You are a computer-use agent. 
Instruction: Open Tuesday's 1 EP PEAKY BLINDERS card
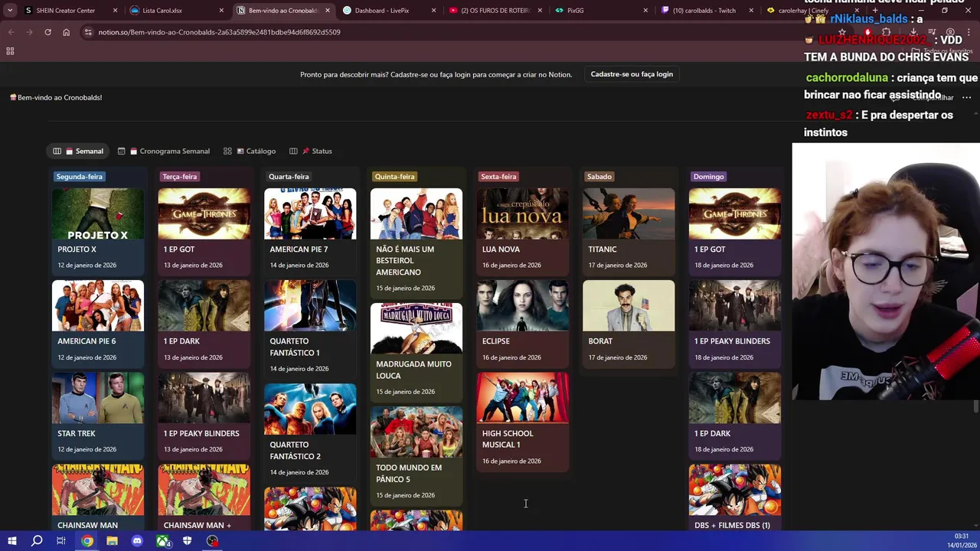(204, 416)
